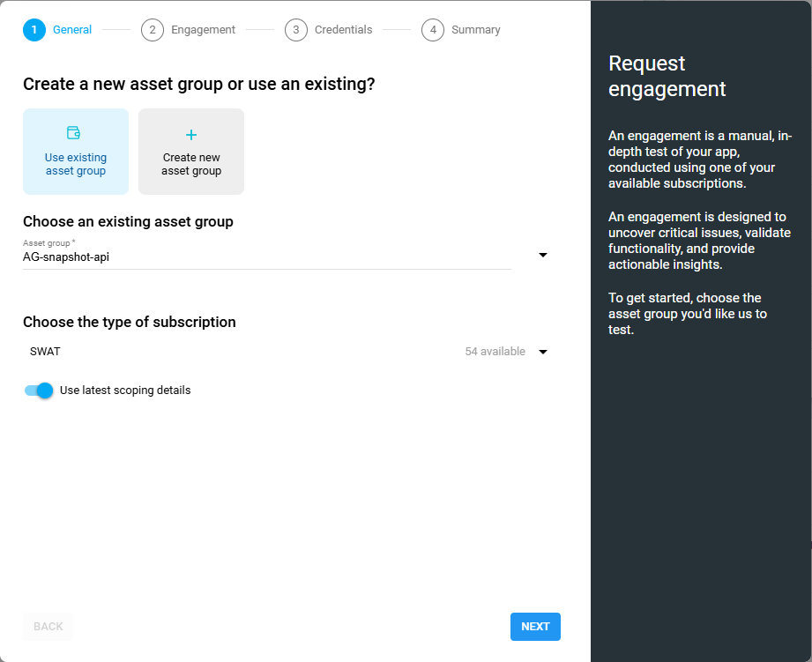This screenshot has height=662, width=812.
Task: Open the subscription type dropdown arrow
Action: [543, 352]
